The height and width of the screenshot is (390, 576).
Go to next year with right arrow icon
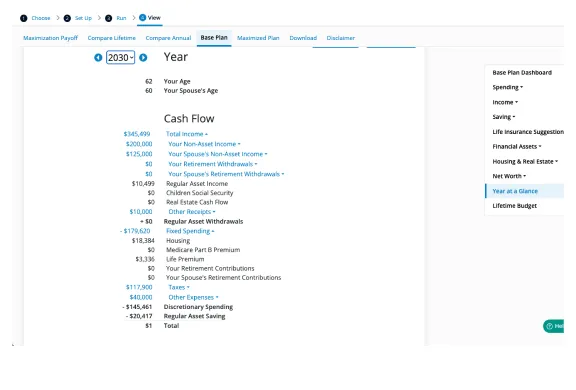click(x=143, y=58)
